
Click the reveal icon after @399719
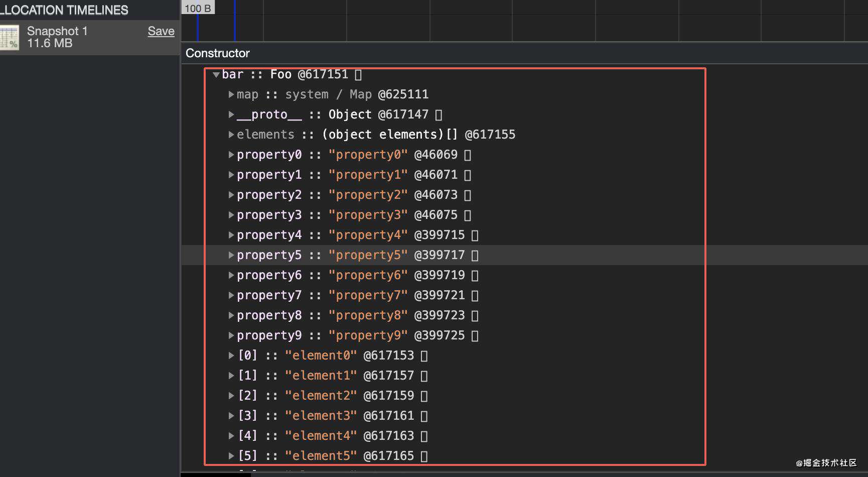coord(475,276)
